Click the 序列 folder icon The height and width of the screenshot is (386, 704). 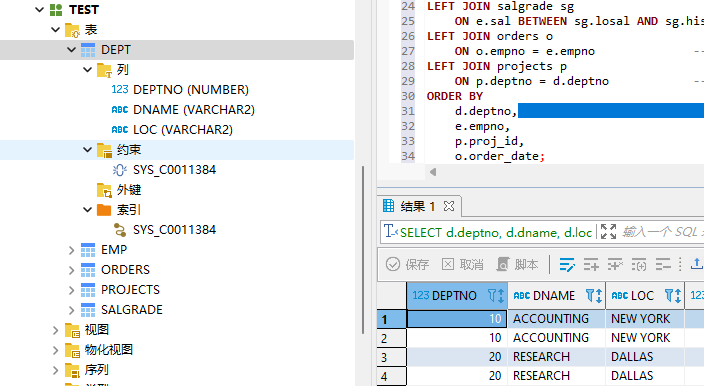tap(72, 370)
